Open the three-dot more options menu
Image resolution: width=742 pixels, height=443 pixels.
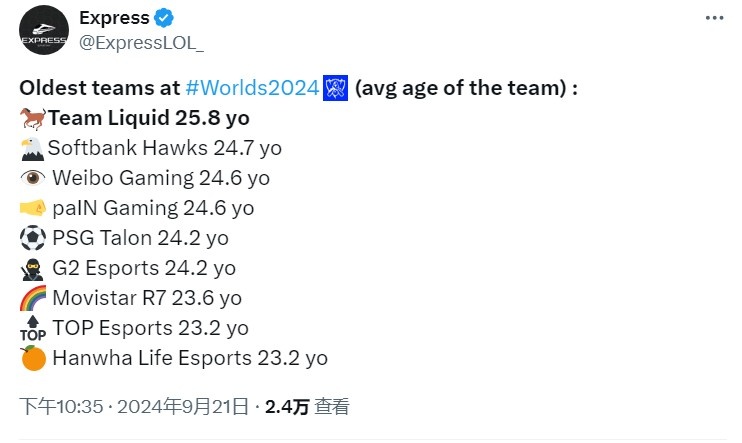click(x=714, y=18)
